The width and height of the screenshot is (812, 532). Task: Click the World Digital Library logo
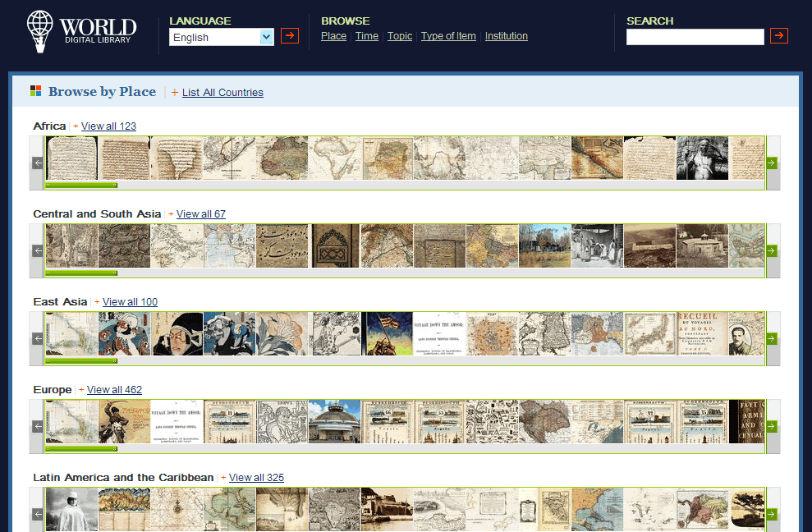pos(80,32)
